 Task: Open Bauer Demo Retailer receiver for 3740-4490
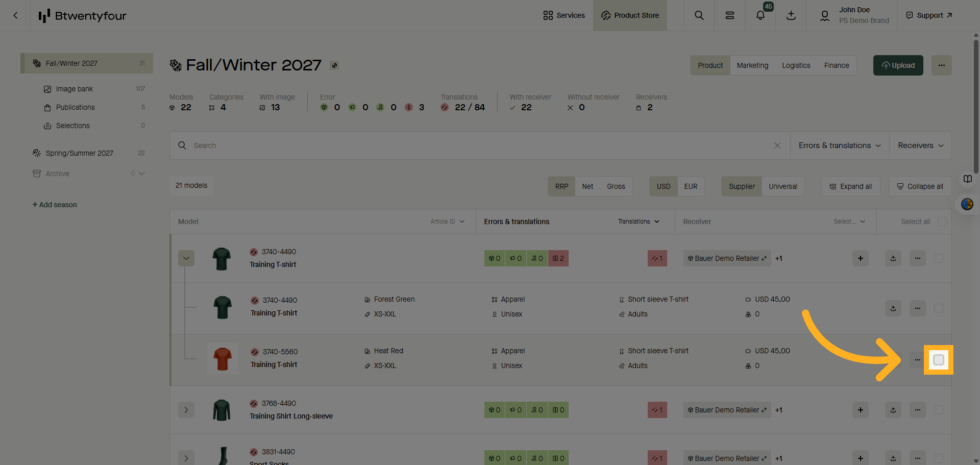click(x=727, y=258)
